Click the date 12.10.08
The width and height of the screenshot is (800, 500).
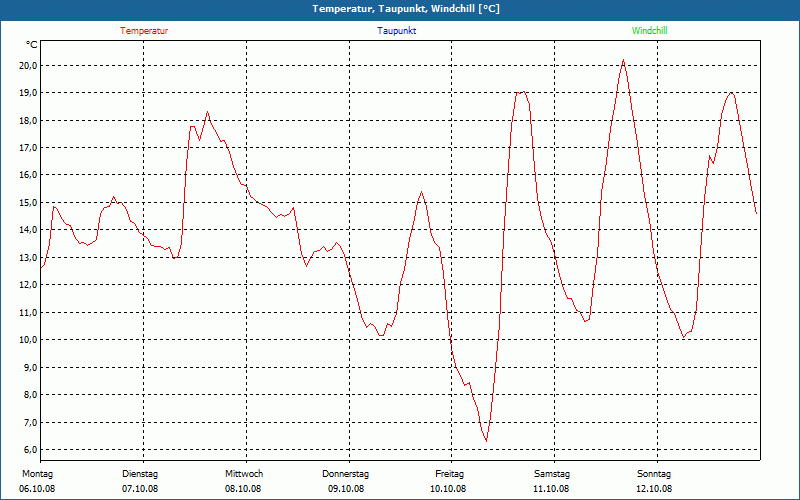point(654,489)
